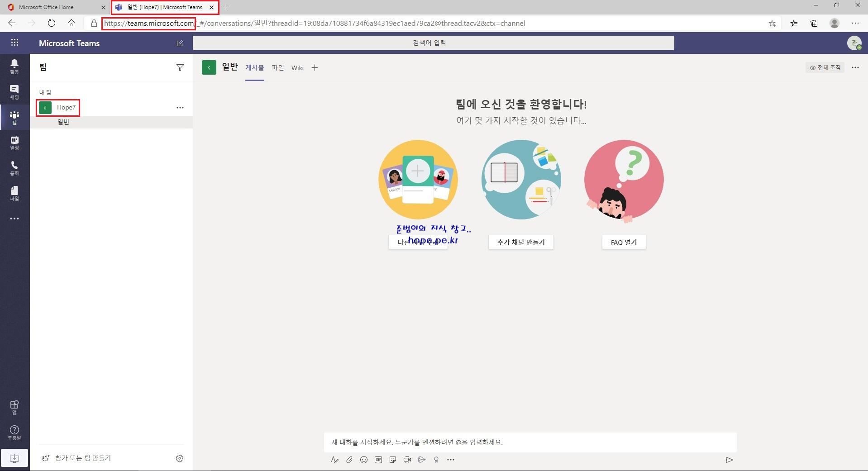Open the browser profile icon
Viewport: 868px width, 471px height.
(835, 24)
